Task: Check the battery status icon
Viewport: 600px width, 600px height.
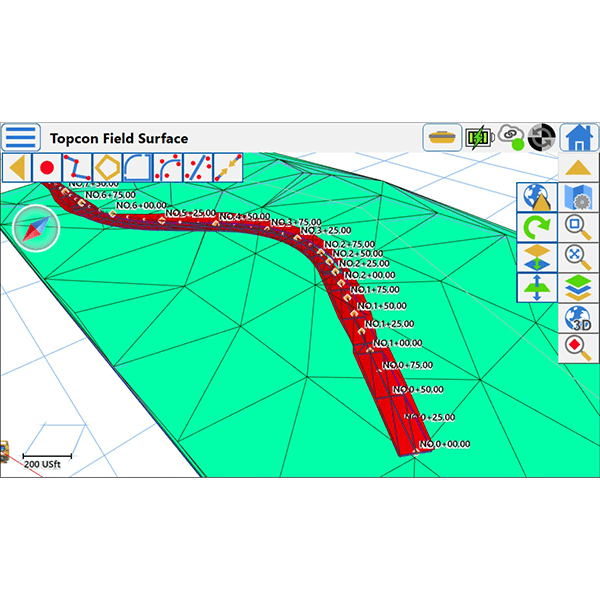Action: [x=479, y=137]
